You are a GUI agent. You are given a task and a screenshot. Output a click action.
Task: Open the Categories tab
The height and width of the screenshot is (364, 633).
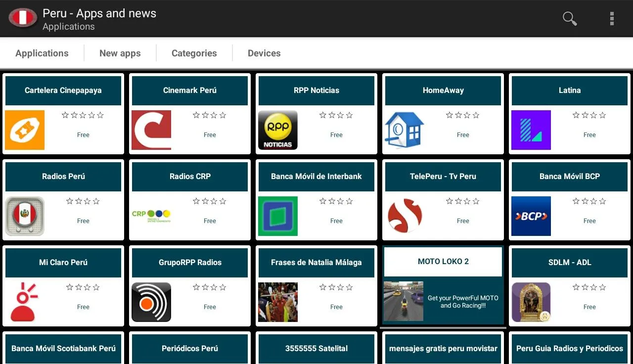(194, 53)
